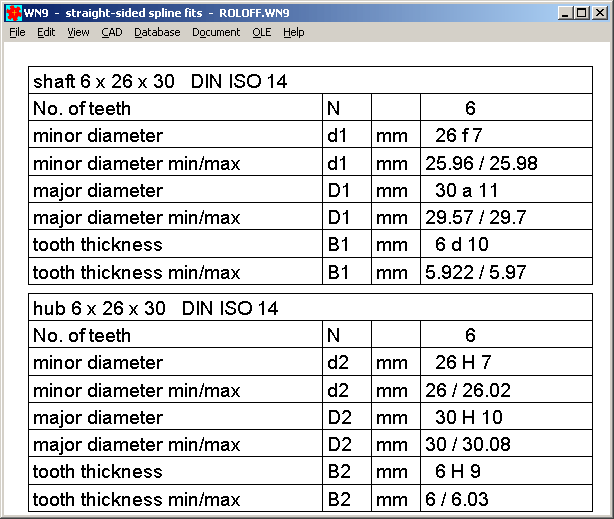Screen dimensions: 614x519
Task: Click the shaft 6 x 26 x 30 header
Action: pyautogui.click(x=160, y=82)
